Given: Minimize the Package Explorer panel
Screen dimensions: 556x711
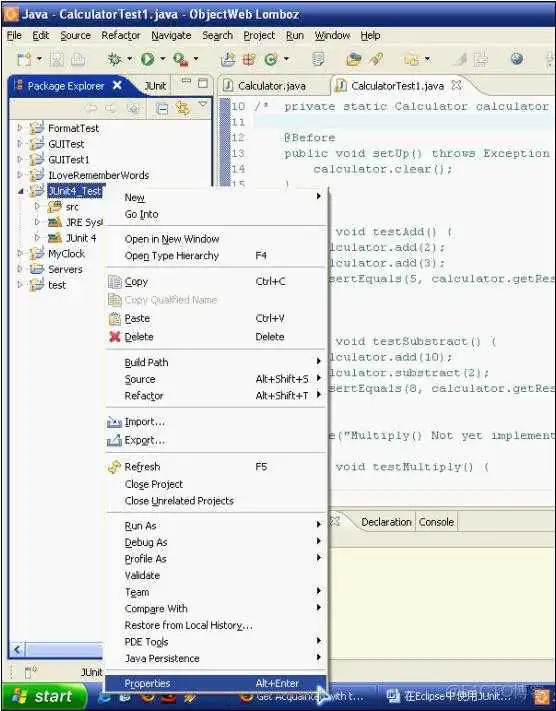Looking at the screenshot, I should pos(186,82).
